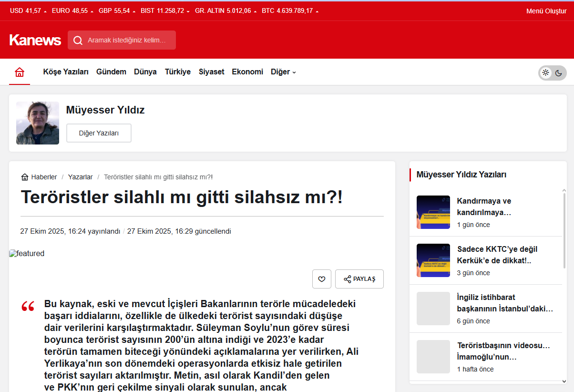Open the Gündem menu item

click(111, 72)
